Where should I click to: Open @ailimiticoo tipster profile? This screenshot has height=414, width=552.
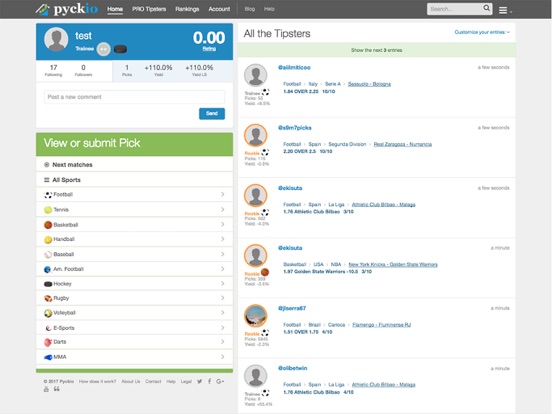(294, 68)
